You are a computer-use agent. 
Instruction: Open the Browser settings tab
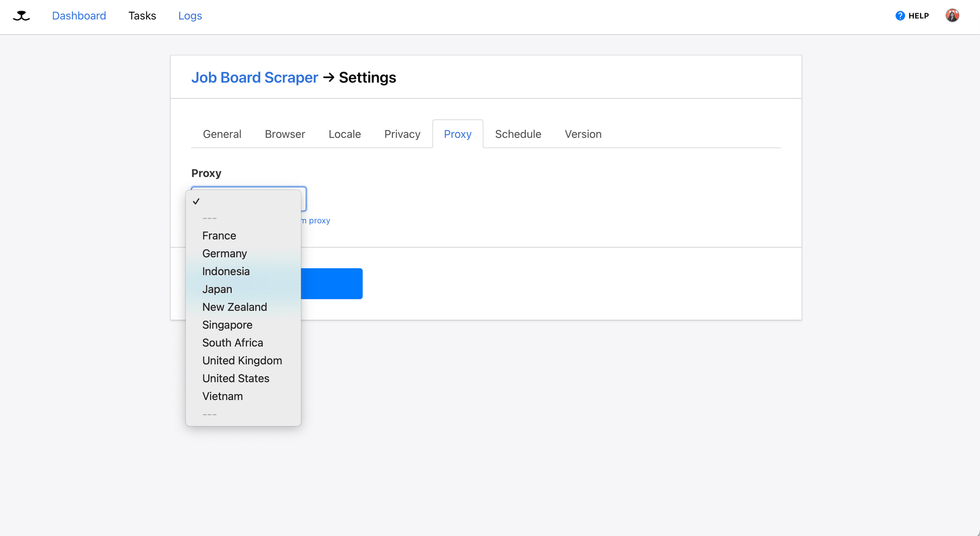pos(285,134)
